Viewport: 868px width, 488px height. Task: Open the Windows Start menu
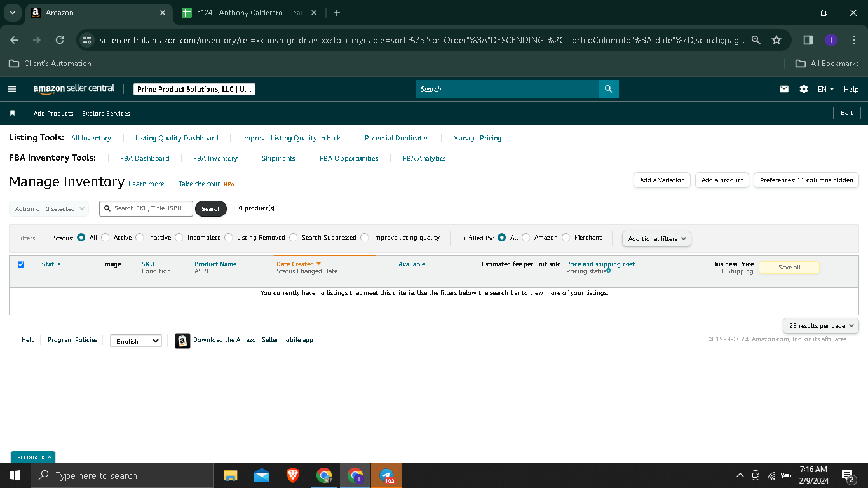[x=15, y=475]
